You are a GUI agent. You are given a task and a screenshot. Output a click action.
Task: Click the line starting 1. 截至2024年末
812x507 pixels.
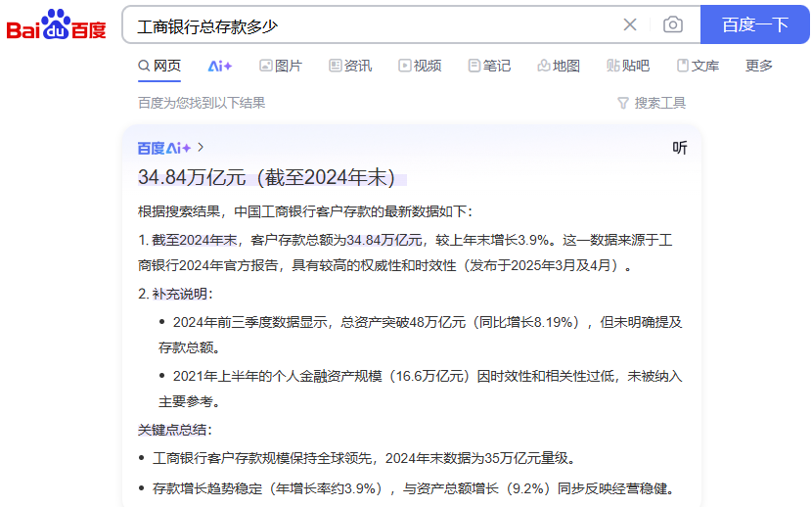[x=405, y=253]
